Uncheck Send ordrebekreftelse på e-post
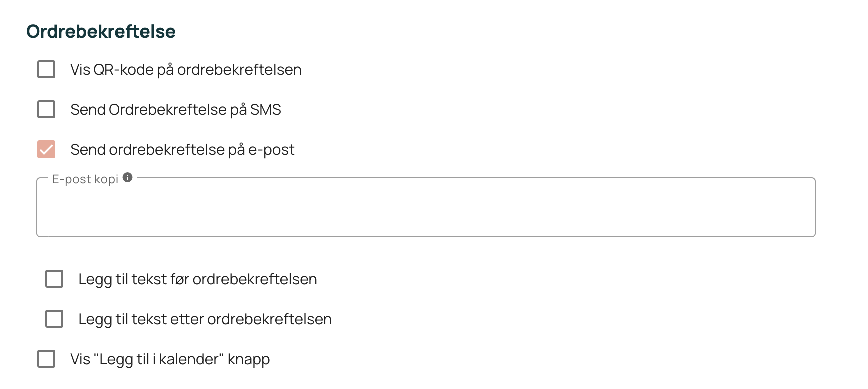 click(x=46, y=149)
